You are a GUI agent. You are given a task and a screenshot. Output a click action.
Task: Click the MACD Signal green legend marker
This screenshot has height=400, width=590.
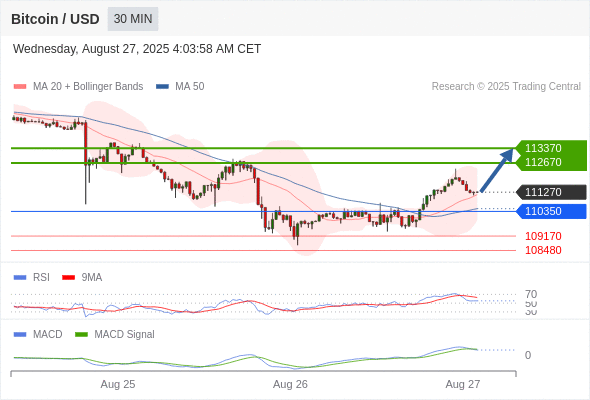(81, 335)
